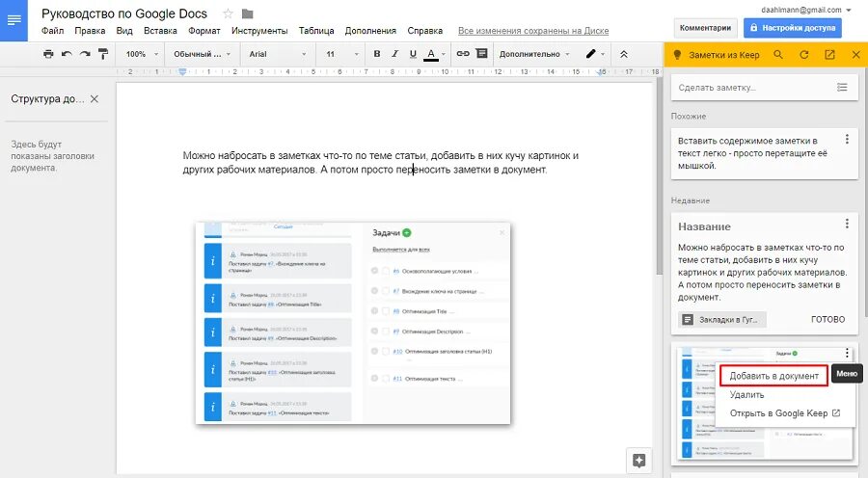Click the right indent marker on ruler

click(602, 72)
